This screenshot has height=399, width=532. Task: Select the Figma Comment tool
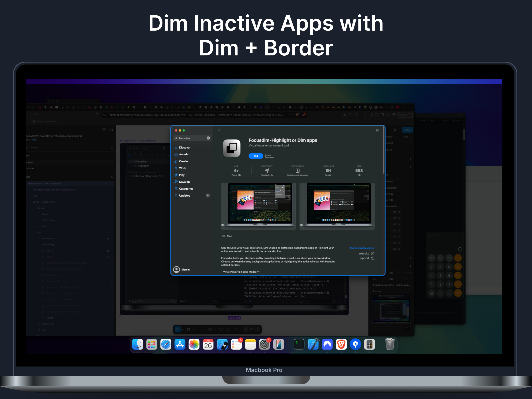tap(229, 329)
